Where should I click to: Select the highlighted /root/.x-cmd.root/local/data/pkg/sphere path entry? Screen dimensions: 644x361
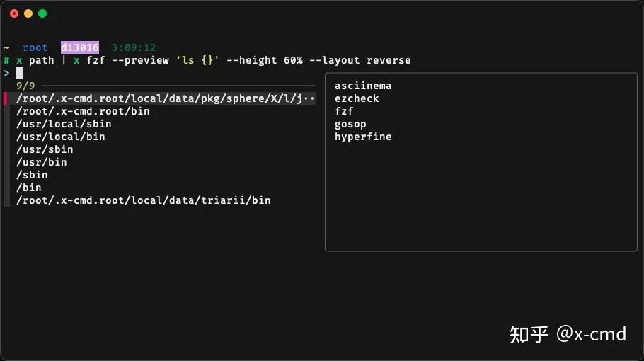click(x=165, y=98)
